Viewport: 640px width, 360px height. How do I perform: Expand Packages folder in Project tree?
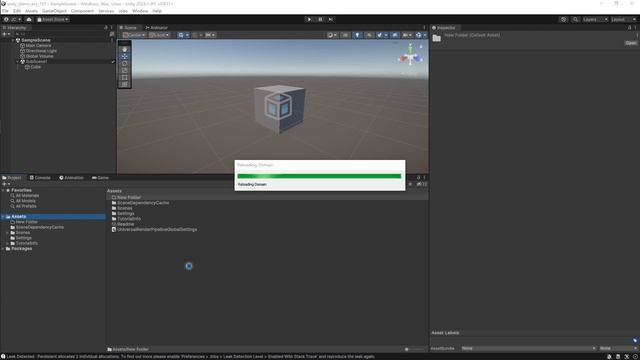coord(3,249)
